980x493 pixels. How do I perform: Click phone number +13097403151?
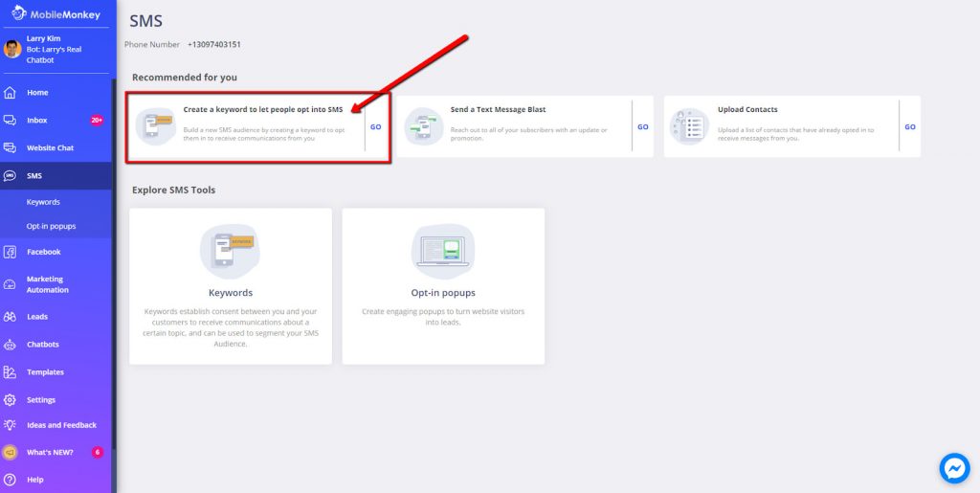(x=213, y=44)
